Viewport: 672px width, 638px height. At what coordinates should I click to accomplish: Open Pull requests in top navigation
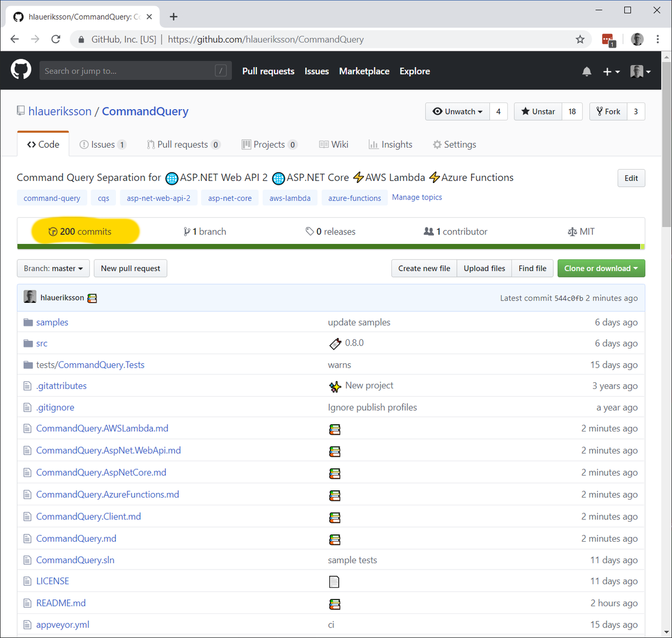pos(268,71)
